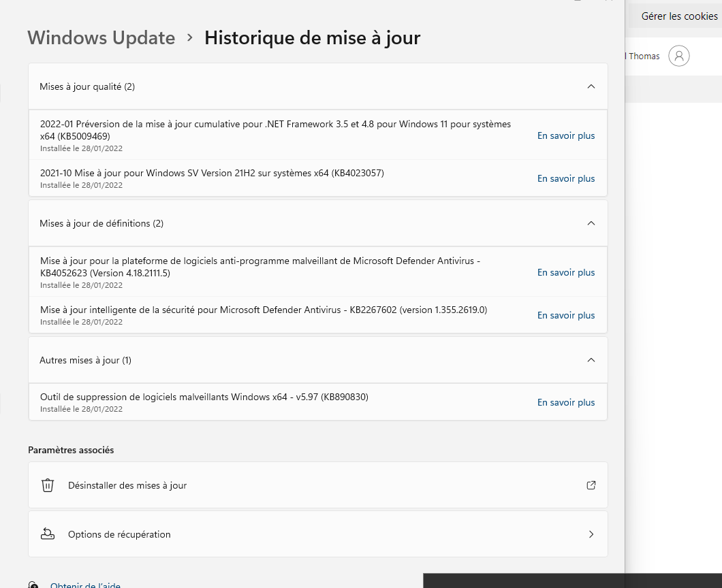
Task: Click the Mises à jour qualité (2) header label
Action: pyautogui.click(x=87, y=86)
